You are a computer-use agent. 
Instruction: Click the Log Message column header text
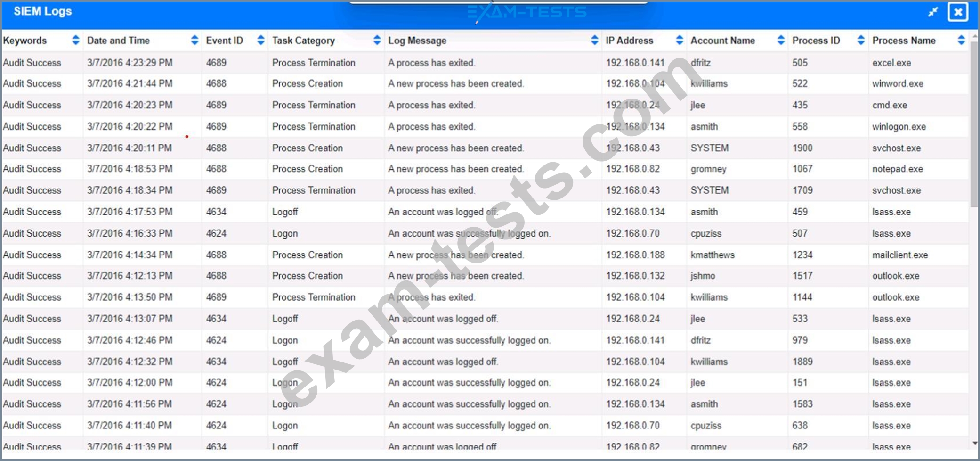point(417,41)
